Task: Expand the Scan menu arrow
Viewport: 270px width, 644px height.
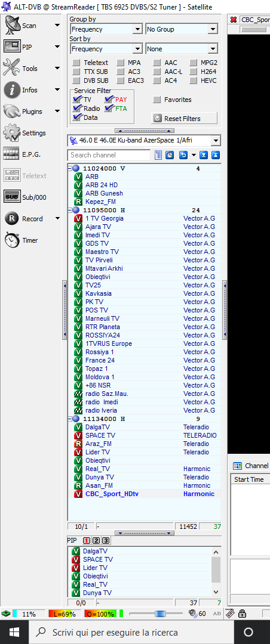Action: 57,26
